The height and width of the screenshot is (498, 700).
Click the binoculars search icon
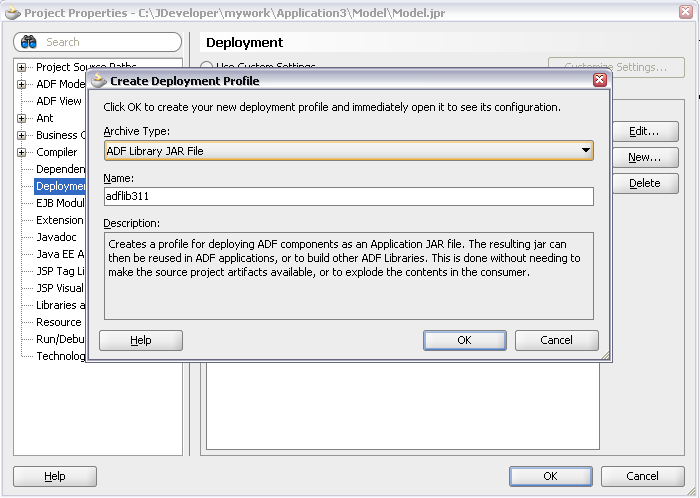[x=29, y=42]
